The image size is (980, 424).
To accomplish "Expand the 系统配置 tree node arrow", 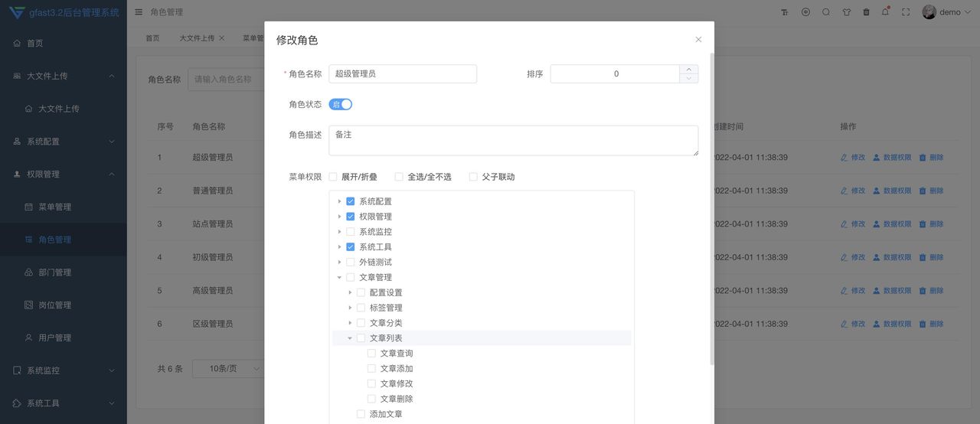I will (340, 201).
